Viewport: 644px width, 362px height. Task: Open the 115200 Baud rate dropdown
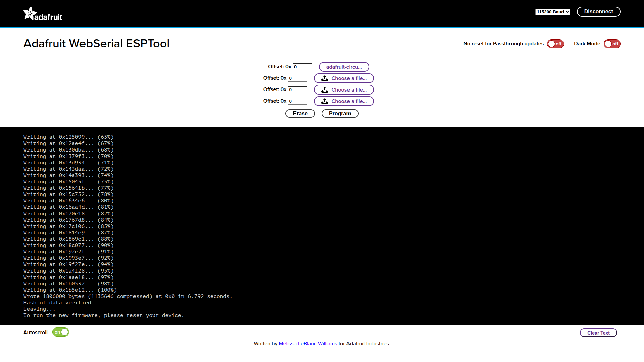(552, 12)
